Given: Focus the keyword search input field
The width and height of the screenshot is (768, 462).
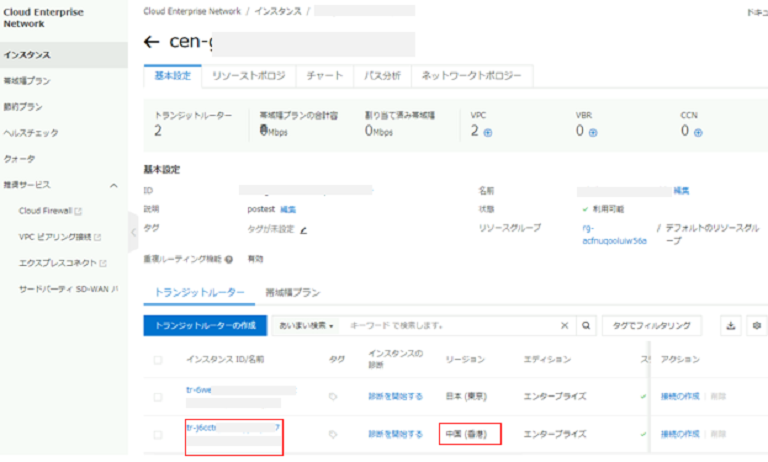Looking at the screenshot, I should pos(453,326).
